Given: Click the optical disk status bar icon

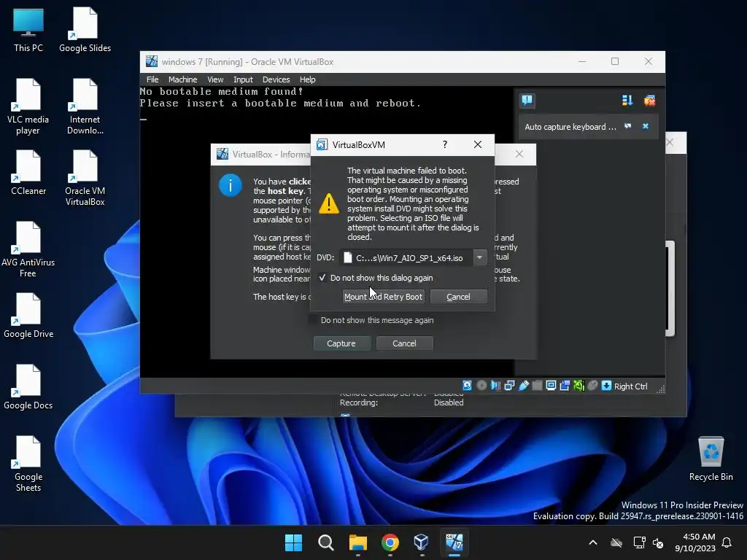Looking at the screenshot, I should [x=481, y=385].
